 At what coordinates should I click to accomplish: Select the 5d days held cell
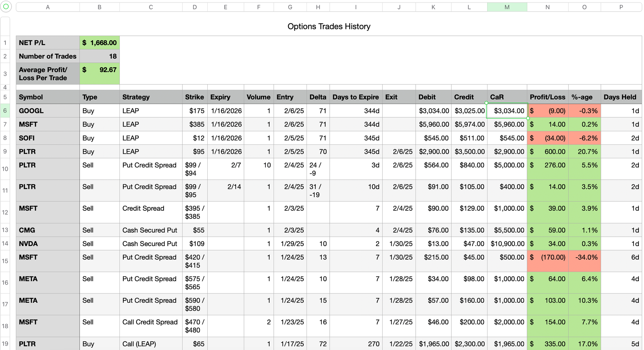coord(621,344)
